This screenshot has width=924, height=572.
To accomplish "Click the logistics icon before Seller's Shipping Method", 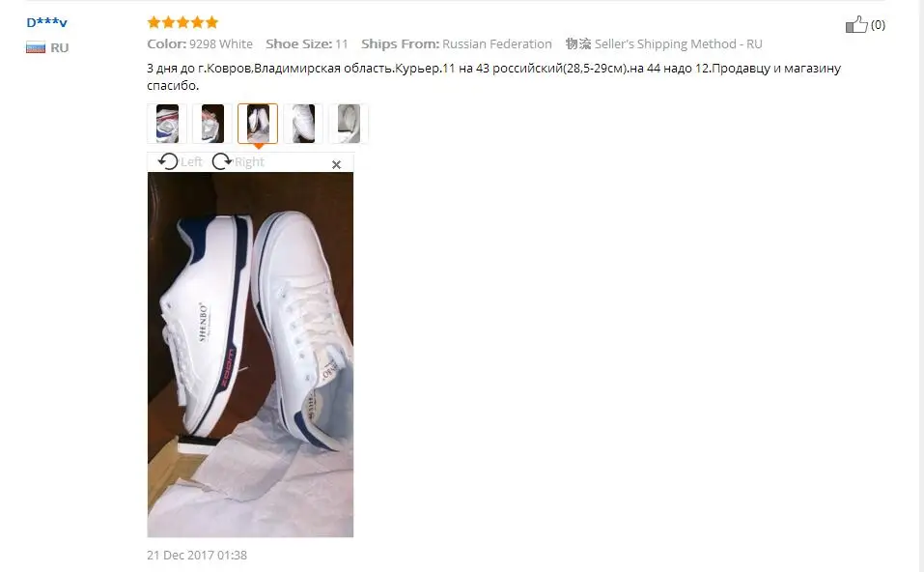I will [x=578, y=43].
